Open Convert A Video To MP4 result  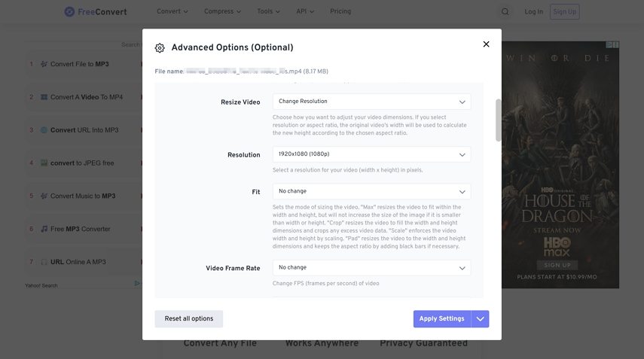click(87, 97)
